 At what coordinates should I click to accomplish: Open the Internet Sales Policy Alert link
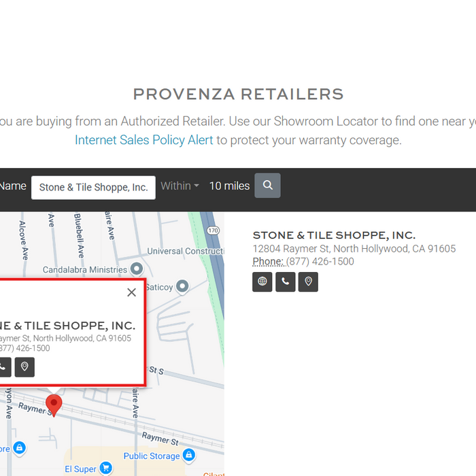143,140
